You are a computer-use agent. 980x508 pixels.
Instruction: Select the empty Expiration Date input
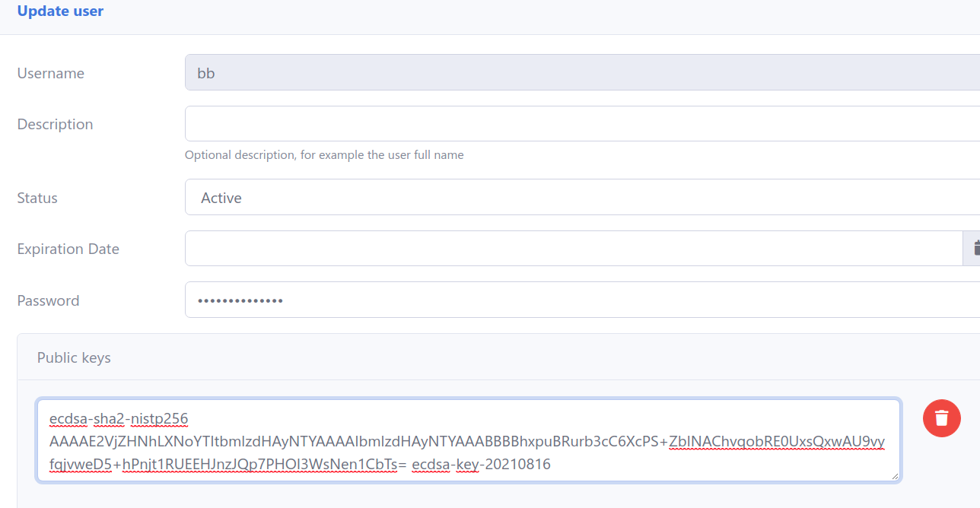(533, 248)
